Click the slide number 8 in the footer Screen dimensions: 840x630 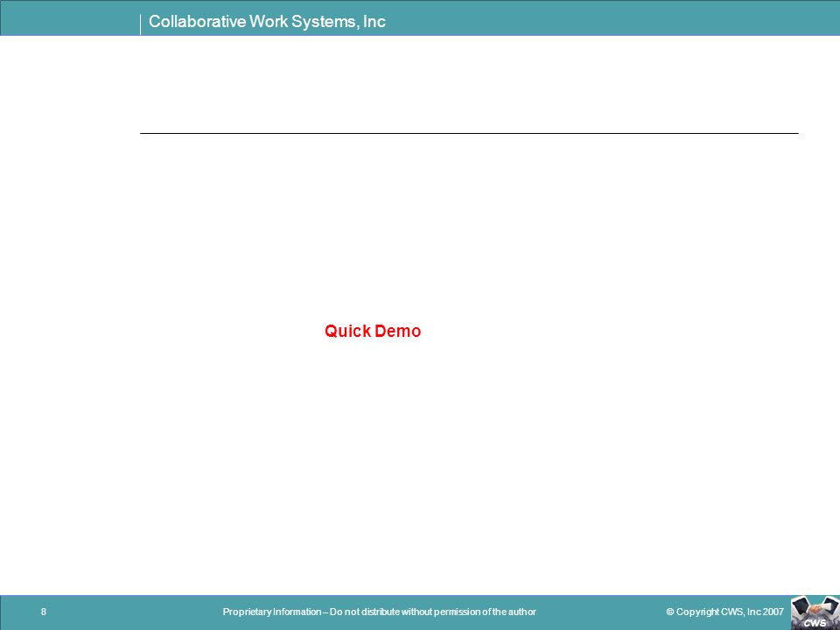click(44, 612)
